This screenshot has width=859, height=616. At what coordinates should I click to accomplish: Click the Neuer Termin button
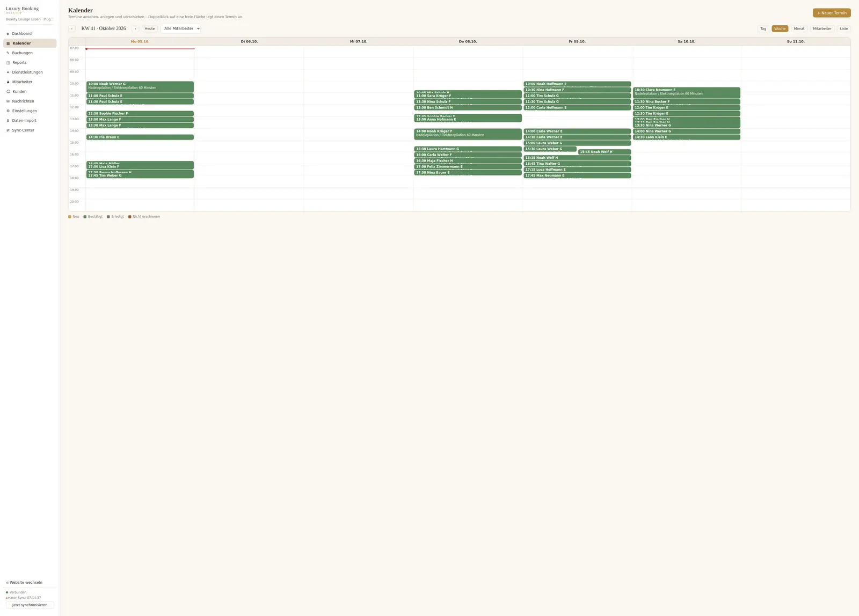point(832,13)
